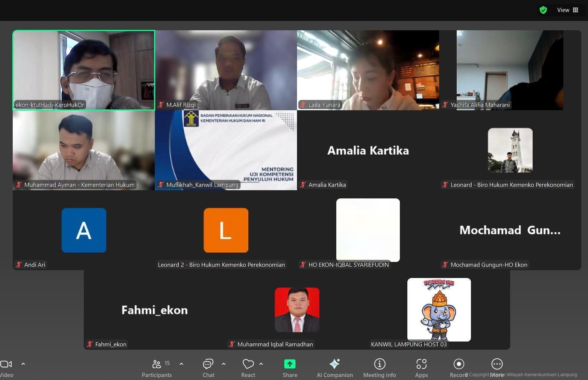The width and height of the screenshot is (588, 380).
Task: Click Muflikhah_Kanwil Lampung's video tile
Action: pyautogui.click(x=226, y=150)
